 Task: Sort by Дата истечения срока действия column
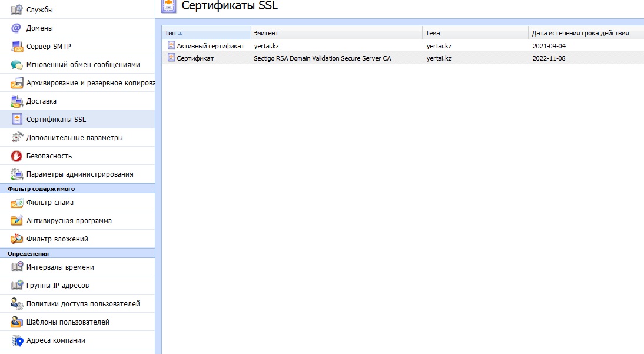click(x=580, y=34)
